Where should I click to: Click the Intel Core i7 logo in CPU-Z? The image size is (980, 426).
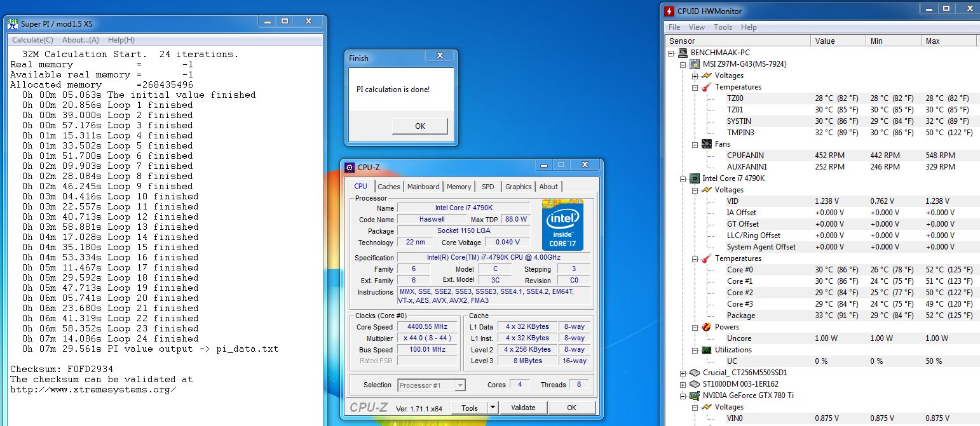tap(563, 225)
